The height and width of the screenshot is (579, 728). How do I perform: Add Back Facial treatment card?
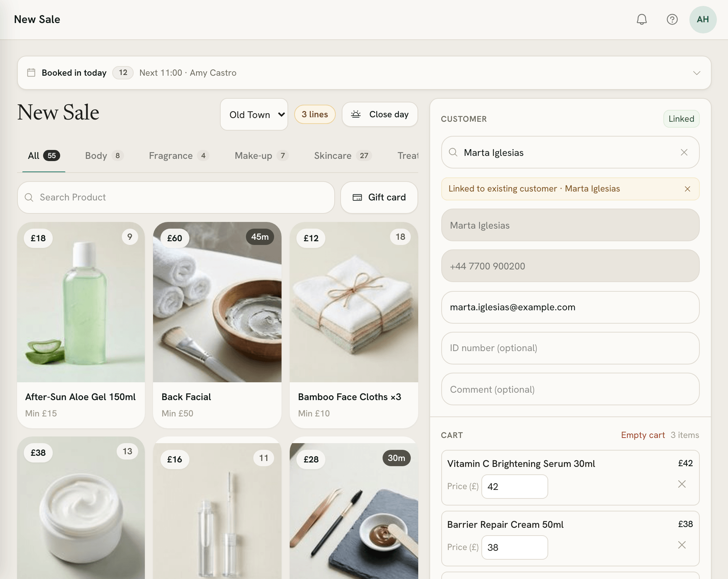click(217, 325)
